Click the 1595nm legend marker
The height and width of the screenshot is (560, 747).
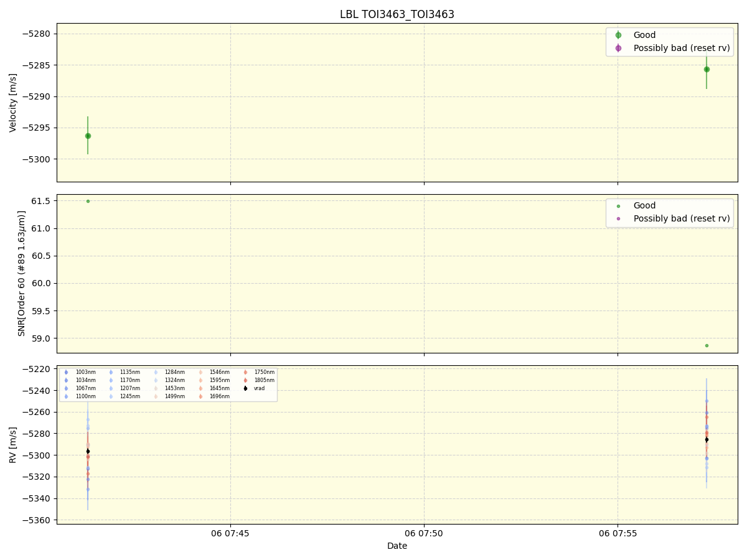(x=200, y=380)
